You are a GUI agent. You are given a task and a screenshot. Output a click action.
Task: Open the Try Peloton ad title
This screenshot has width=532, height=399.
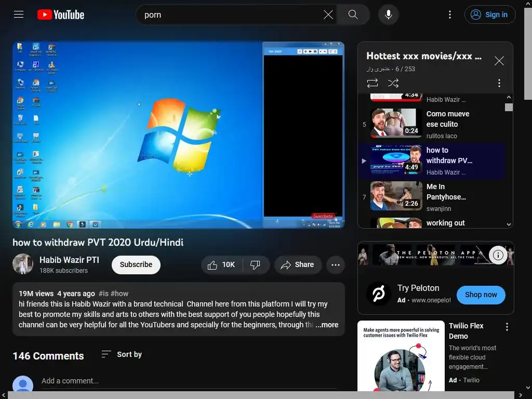click(x=418, y=288)
